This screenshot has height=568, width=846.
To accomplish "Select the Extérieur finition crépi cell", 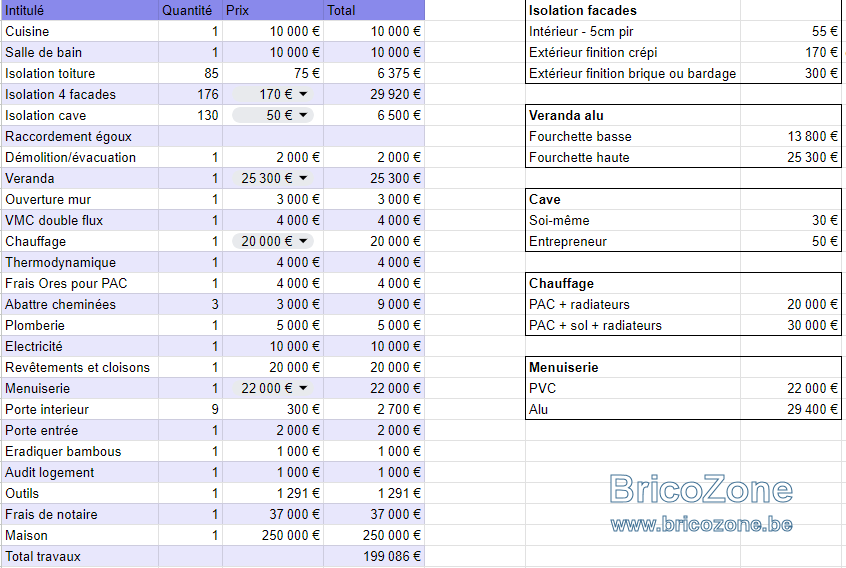I will point(632,52).
